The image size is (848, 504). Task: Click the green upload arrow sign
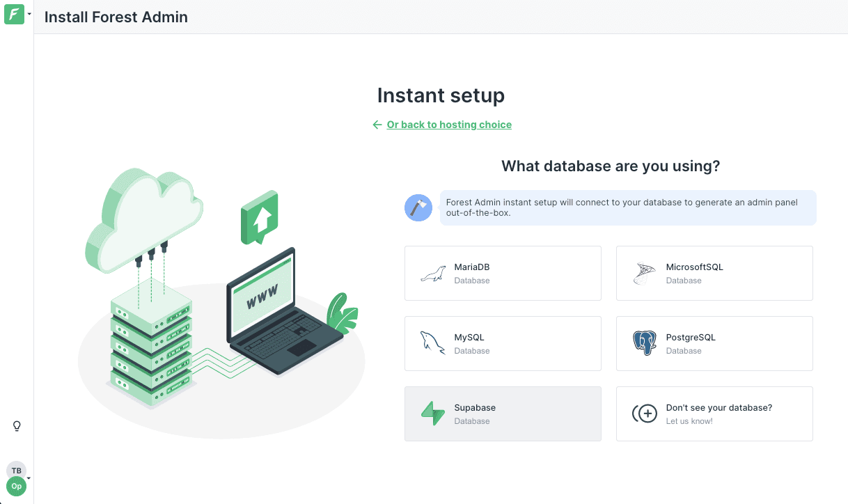[x=260, y=219]
